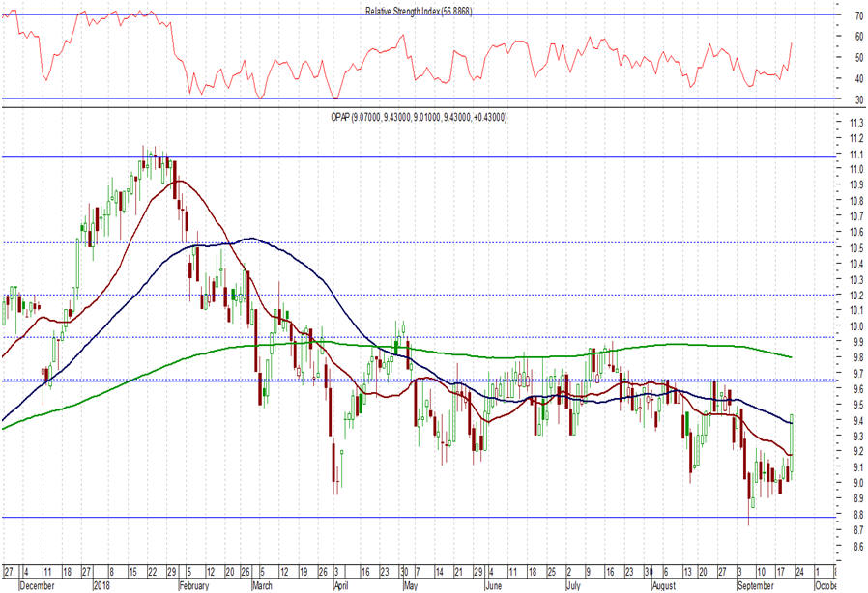This screenshot has height=593, width=868.
Task: Select the OPAP price values header text
Action: (419, 117)
